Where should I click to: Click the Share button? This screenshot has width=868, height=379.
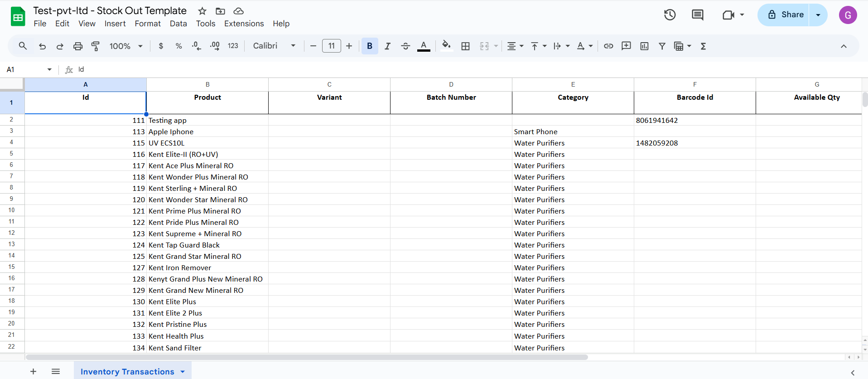coord(783,15)
